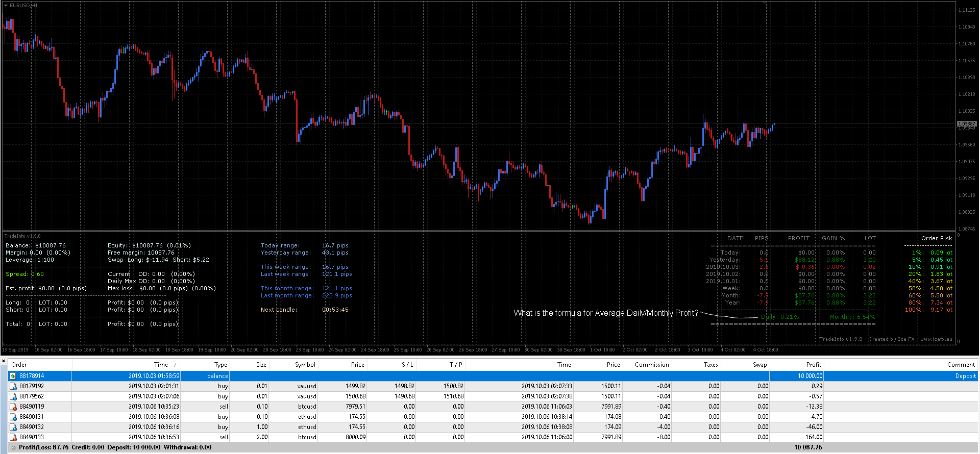Screen dimensions: 980x454
Task: Click the circle icon beside Profit/Loss summary
Action: [x=14, y=447]
